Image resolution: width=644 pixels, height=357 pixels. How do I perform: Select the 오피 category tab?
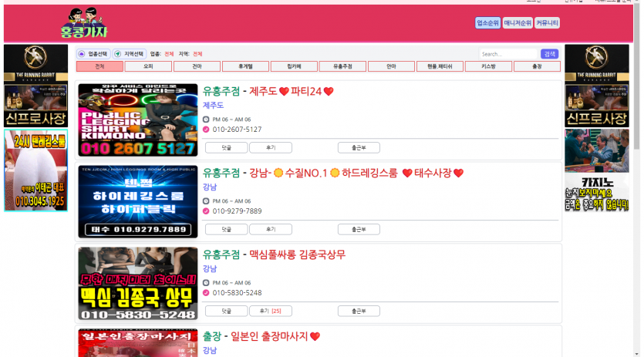pos(148,66)
